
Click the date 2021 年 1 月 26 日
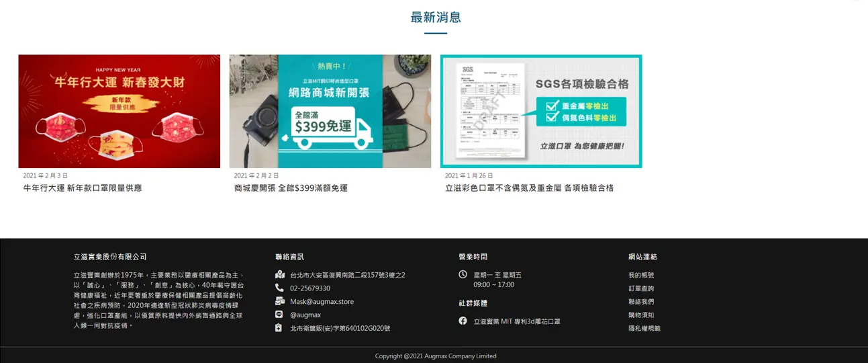[x=469, y=175]
